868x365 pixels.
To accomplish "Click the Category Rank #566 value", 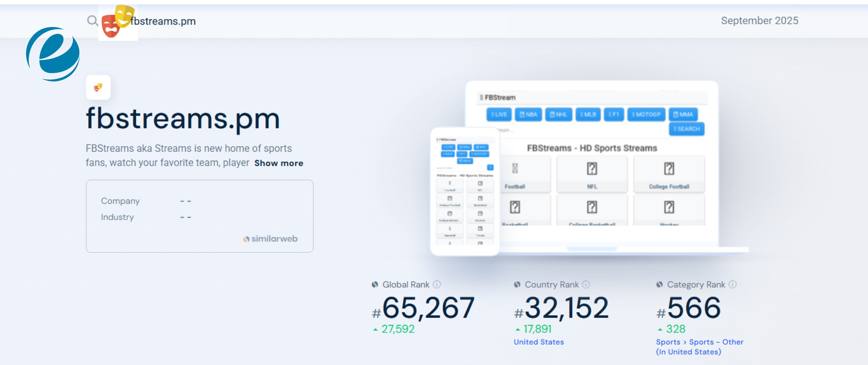I will coord(694,307).
